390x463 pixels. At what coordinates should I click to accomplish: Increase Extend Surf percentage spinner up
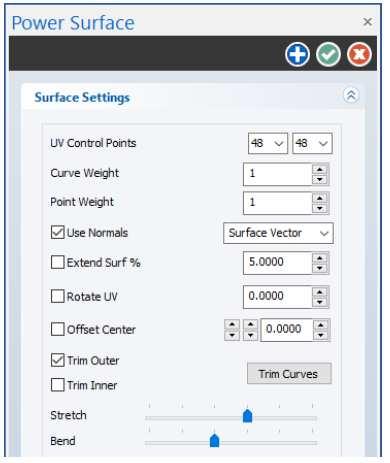(x=320, y=258)
